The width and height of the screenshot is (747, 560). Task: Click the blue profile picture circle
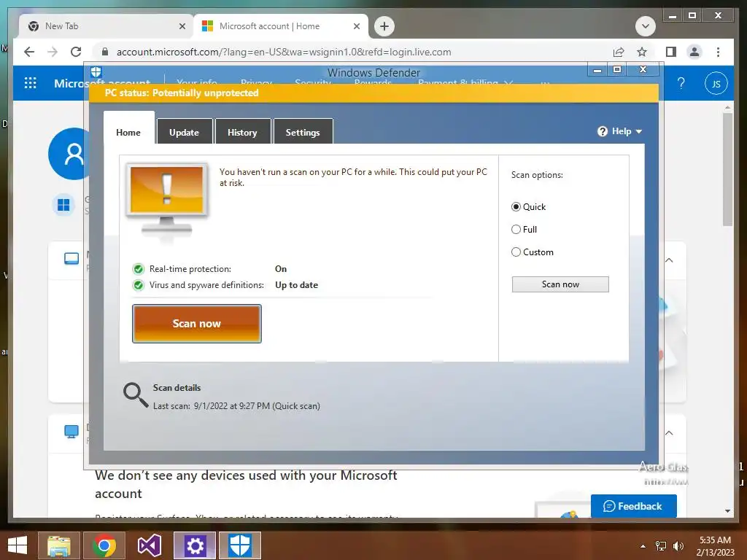pos(69,154)
